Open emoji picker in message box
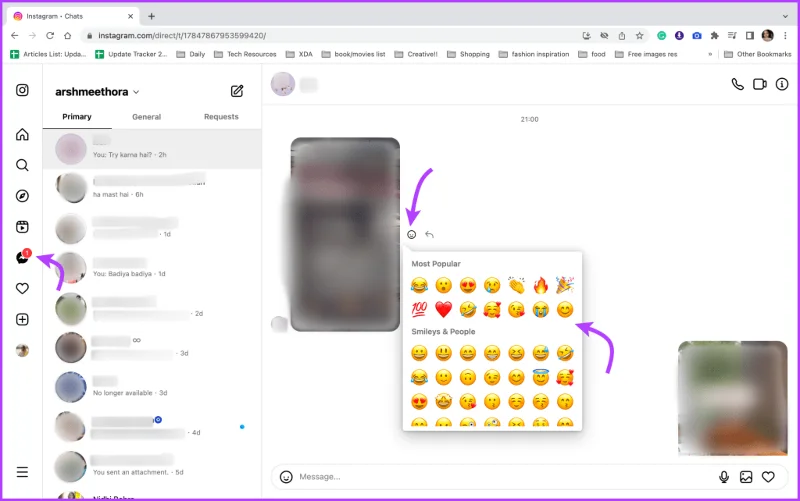 [286, 477]
